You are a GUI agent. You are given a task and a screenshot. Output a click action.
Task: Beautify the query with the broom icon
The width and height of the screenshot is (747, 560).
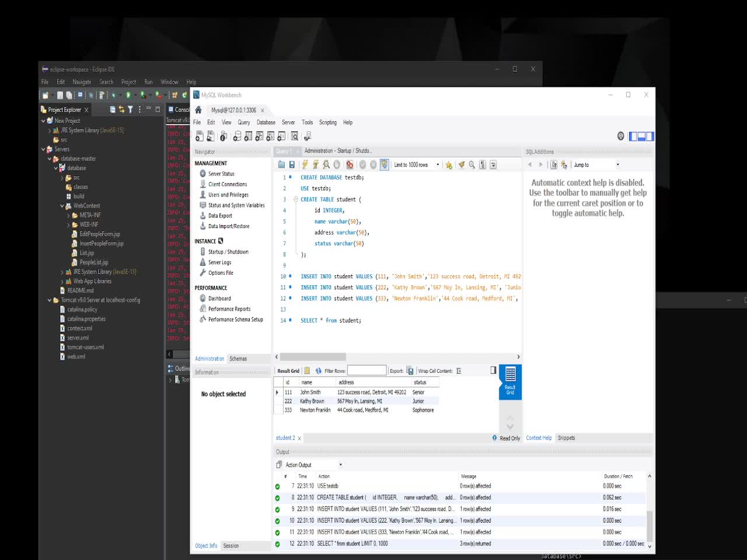tap(461, 165)
